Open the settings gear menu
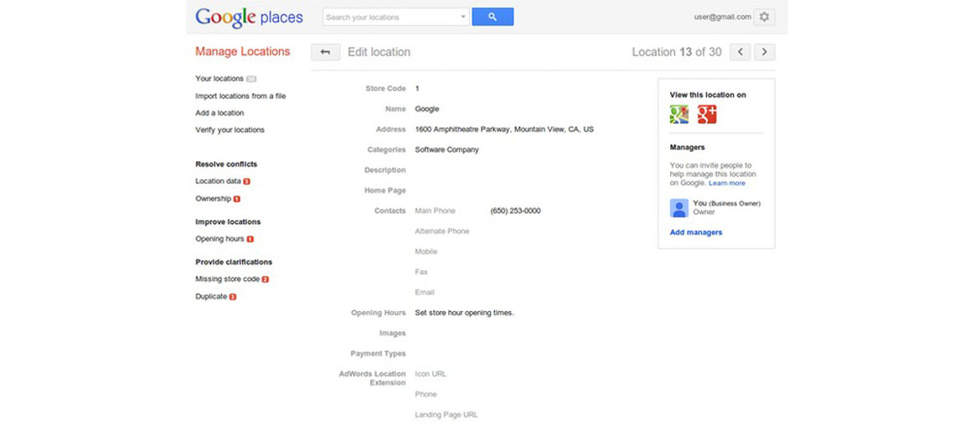This screenshot has width=980, height=436. [x=764, y=17]
